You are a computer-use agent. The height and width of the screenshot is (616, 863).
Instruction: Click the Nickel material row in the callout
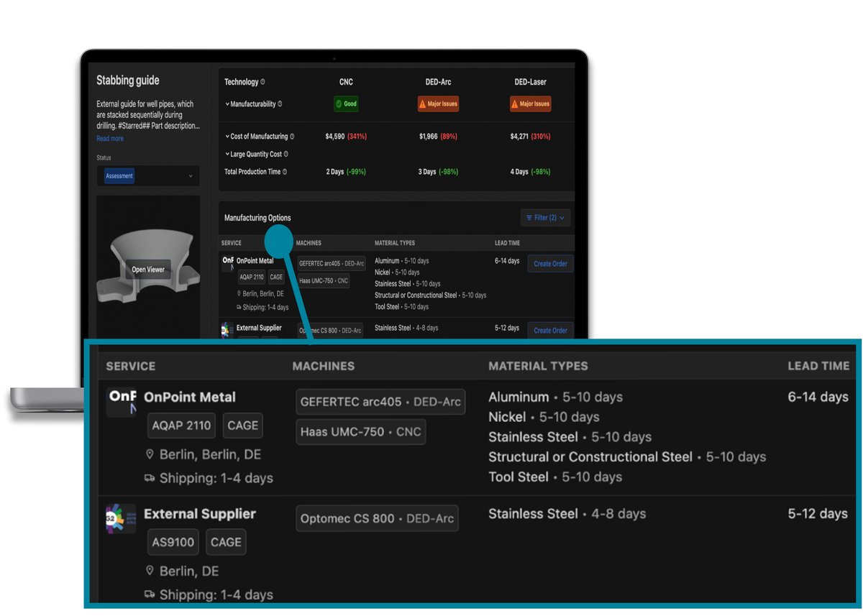pyautogui.click(x=544, y=417)
